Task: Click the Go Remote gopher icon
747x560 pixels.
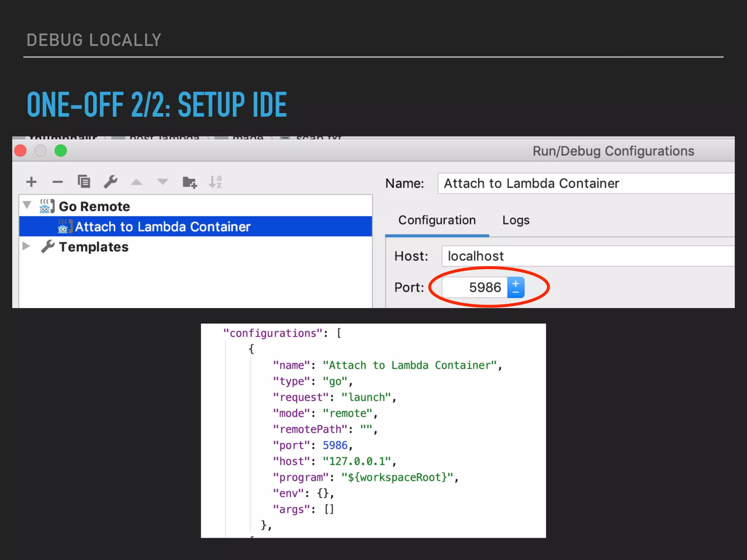Action: click(47, 206)
